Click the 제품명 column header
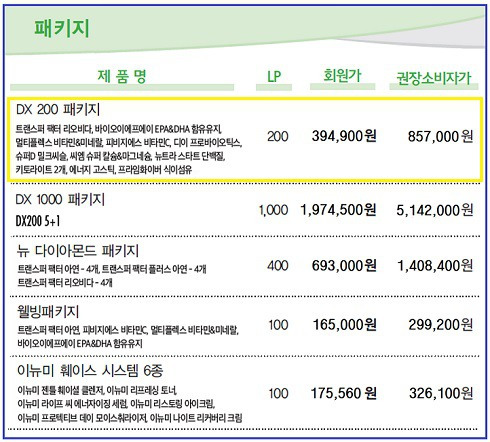The image size is (490, 442). (122, 76)
